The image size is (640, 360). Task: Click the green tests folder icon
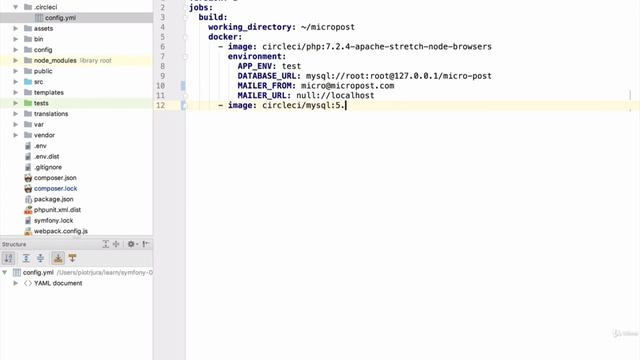click(28, 103)
